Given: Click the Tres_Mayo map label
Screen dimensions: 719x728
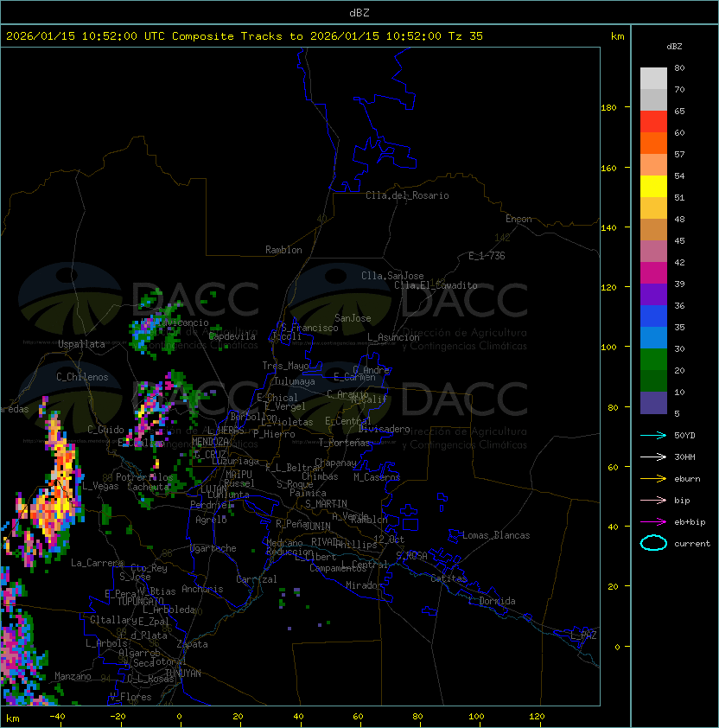Looking at the screenshot, I should coord(285,366).
